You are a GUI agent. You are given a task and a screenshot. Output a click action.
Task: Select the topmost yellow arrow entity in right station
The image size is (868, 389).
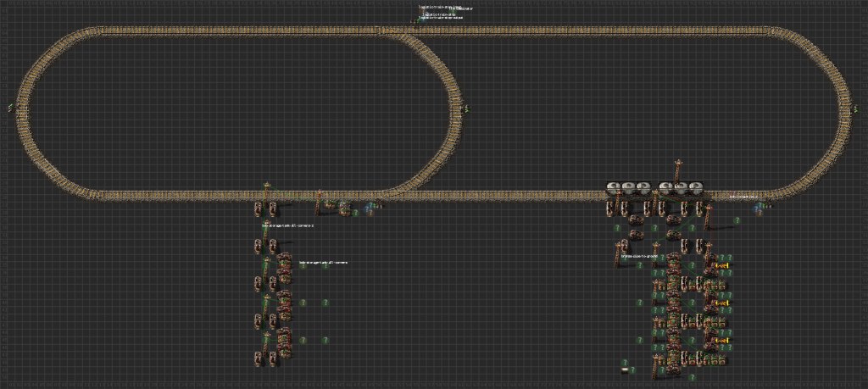click(723, 265)
